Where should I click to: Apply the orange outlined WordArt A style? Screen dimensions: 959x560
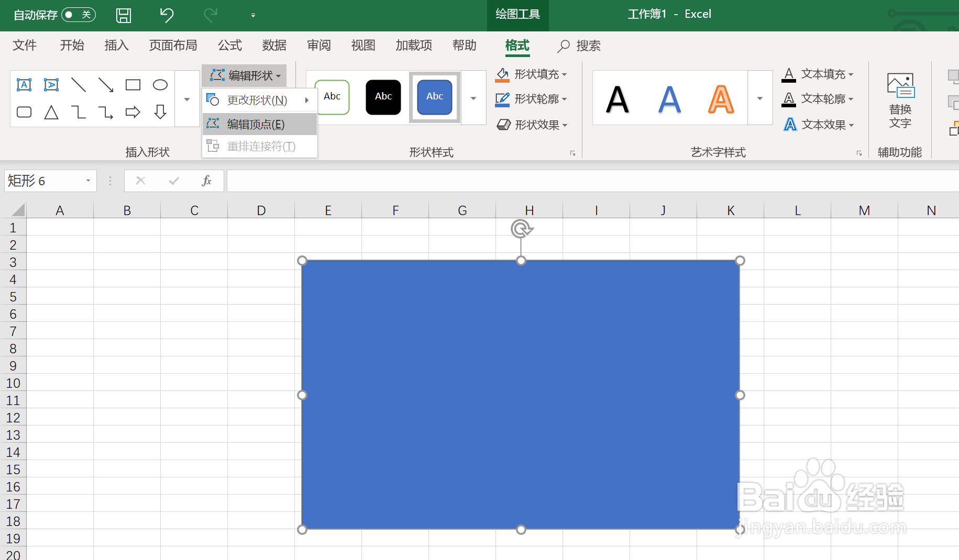721,99
